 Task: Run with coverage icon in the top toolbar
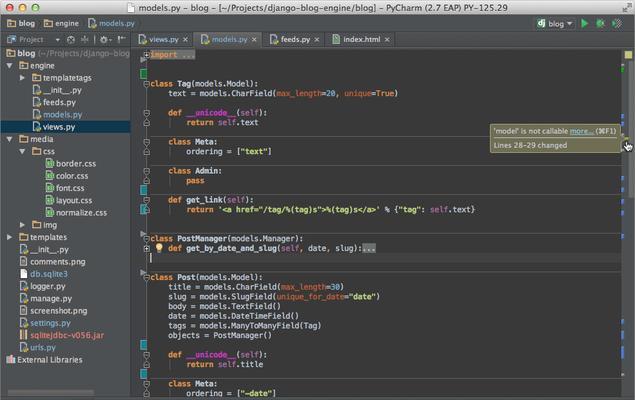pos(617,23)
